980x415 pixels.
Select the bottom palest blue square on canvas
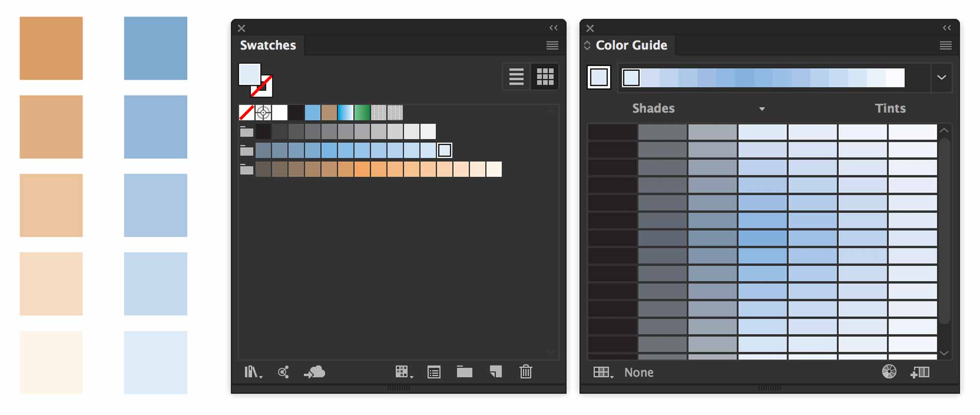click(155, 362)
